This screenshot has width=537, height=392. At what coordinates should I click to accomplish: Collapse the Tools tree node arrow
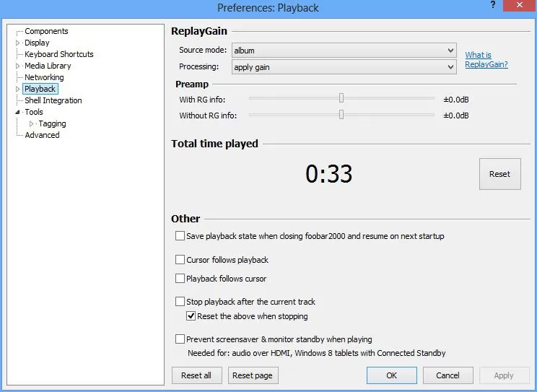pyautogui.click(x=18, y=112)
